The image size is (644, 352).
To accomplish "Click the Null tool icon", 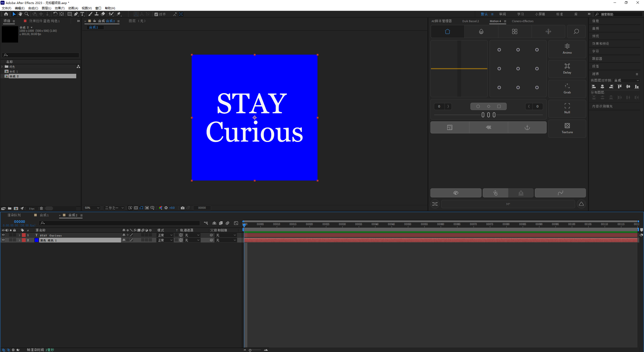I will (x=567, y=109).
